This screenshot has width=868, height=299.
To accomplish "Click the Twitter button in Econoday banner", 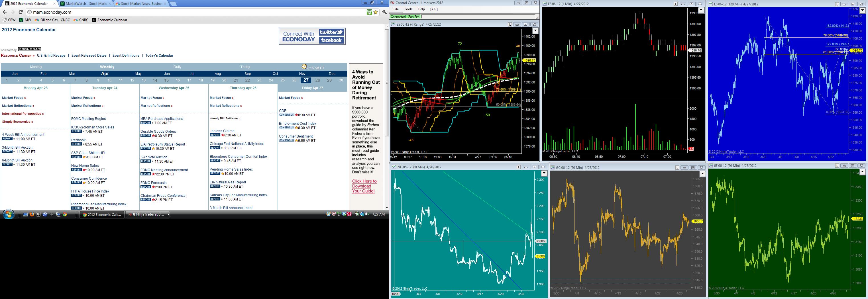I will [331, 32].
